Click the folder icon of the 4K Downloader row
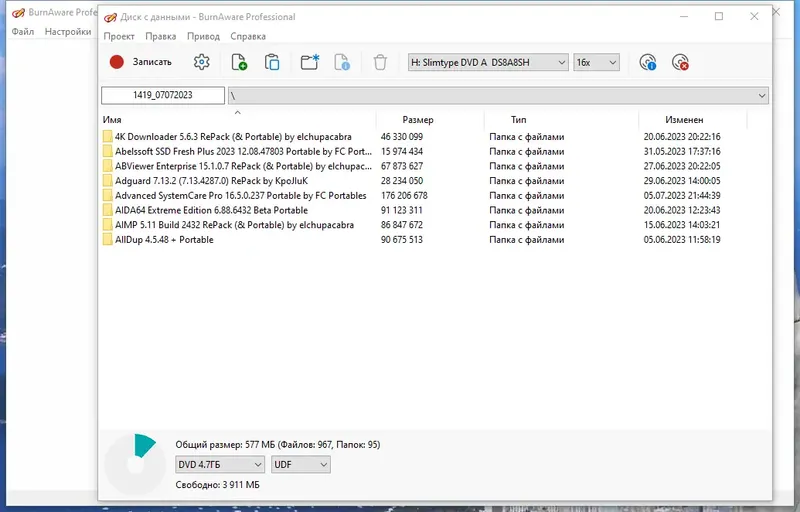Viewport: 800px width, 512px height. (107, 137)
